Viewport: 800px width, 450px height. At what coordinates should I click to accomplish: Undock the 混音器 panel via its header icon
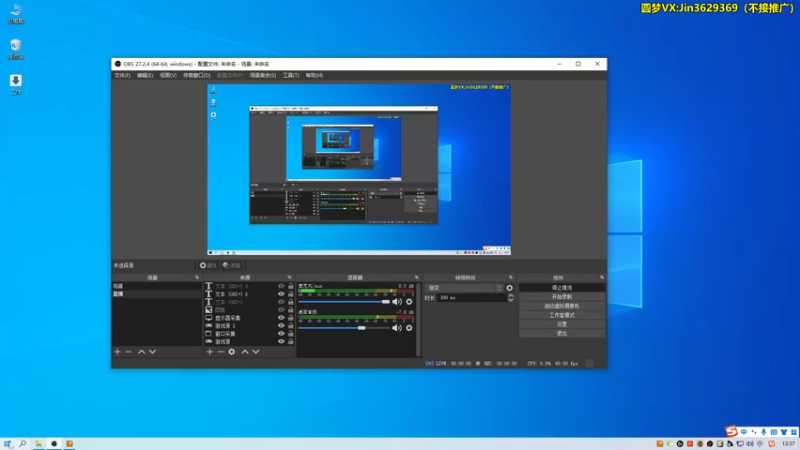(416, 278)
